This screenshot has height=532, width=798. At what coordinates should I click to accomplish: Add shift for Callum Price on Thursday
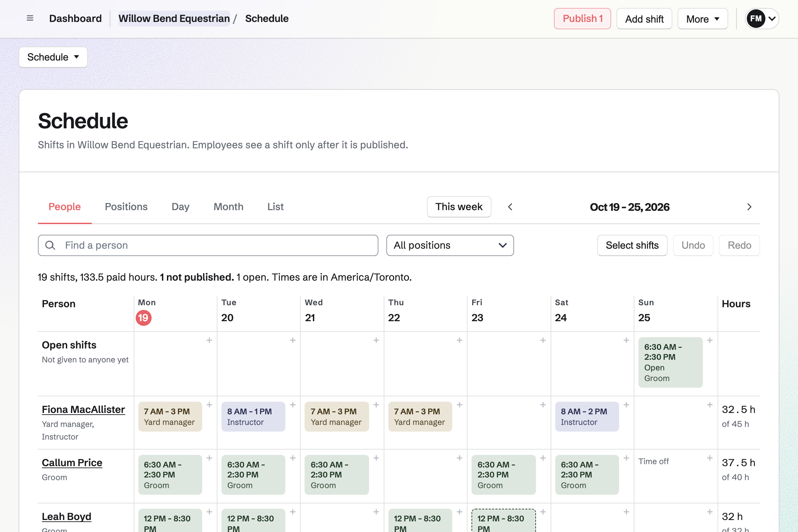pos(460,458)
